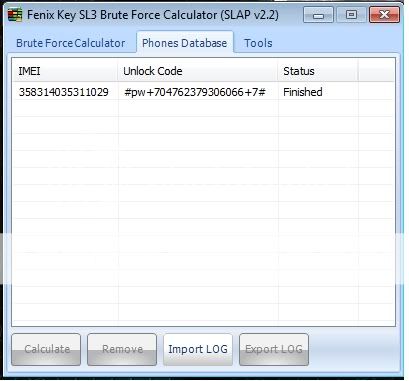
Task: Switch to Brute Force Calculator tab
Action: pos(71,43)
